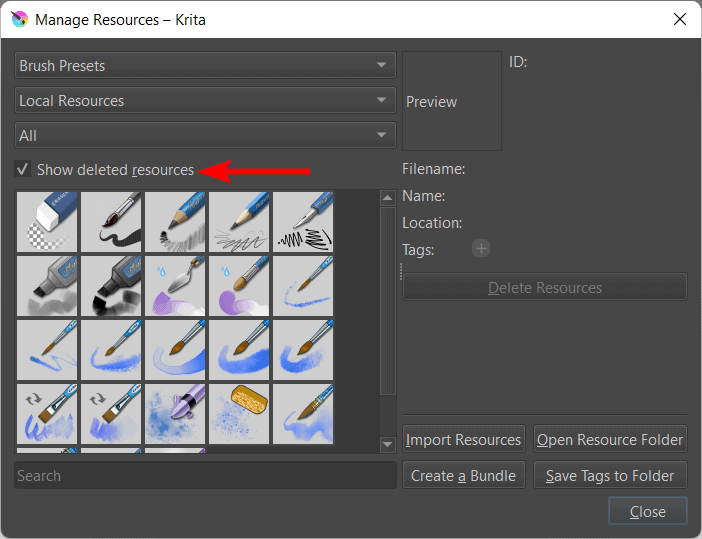This screenshot has height=539, width=702.
Task: Click Save Tags to Folder
Action: tap(610, 476)
